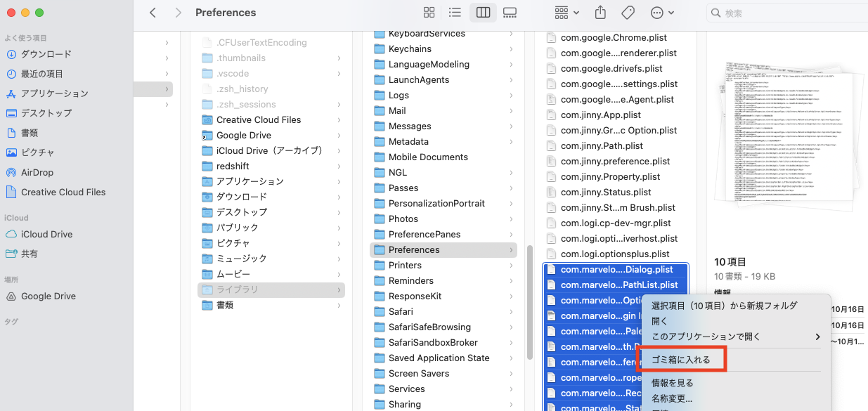Open アプリケーション in the sidebar

pos(54,93)
